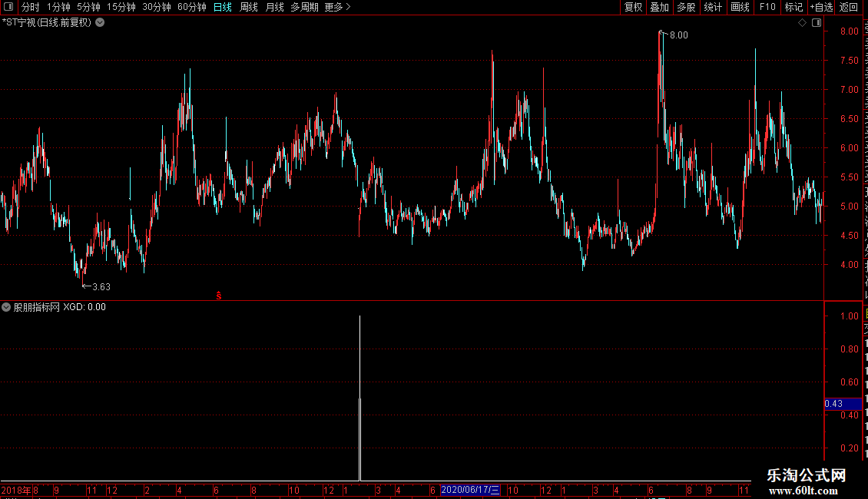The image size is (868, 499).
Task: Select the 日线 daily tab
Action: pos(223,7)
